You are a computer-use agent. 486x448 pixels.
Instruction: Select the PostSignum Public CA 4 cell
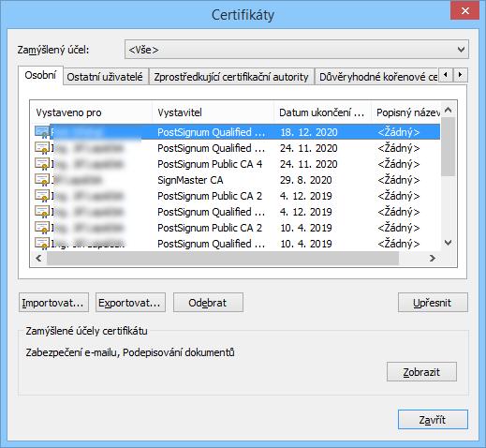pos(210,164)
